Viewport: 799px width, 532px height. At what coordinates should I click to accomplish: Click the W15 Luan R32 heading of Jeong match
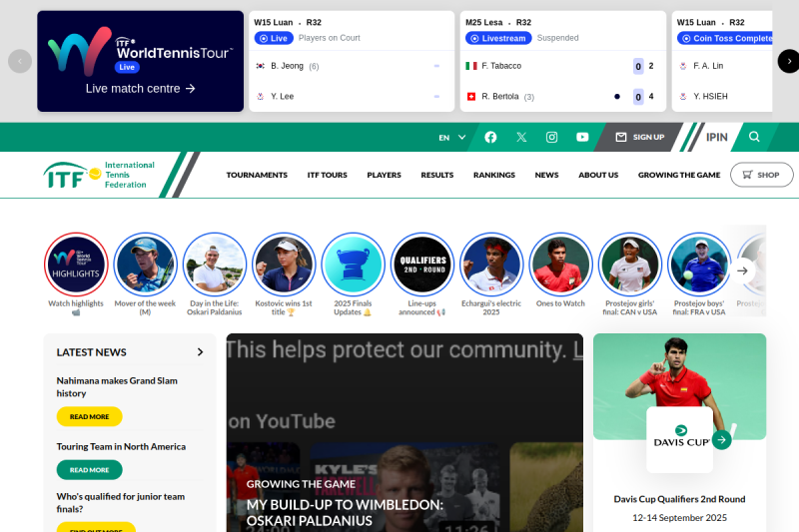tap(288, 22)
